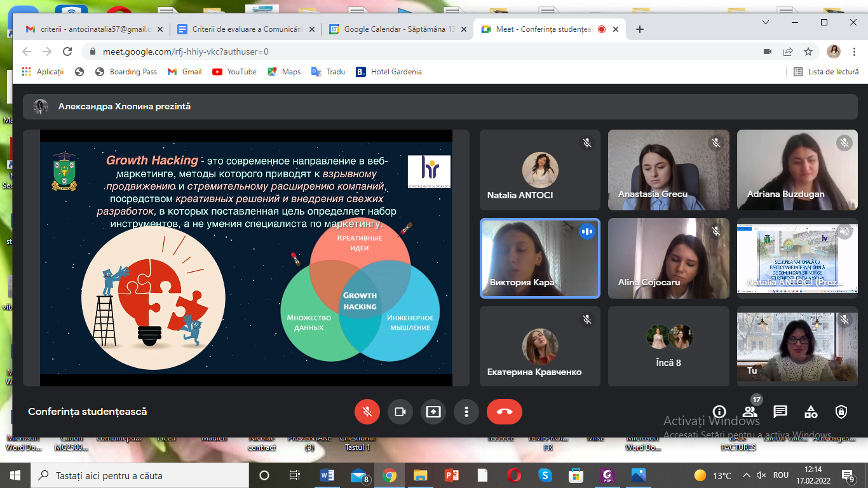Click the Present now screen-share icon

click(433, 412)
